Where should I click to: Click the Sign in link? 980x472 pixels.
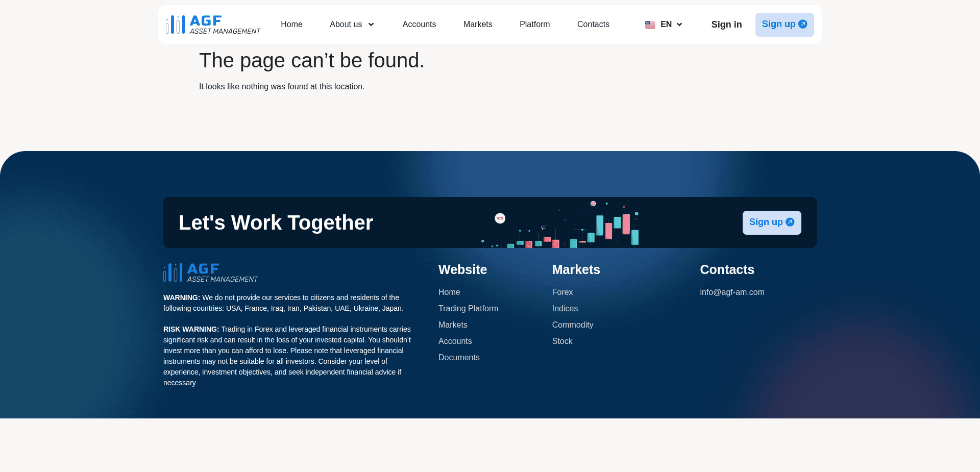point(726,24)
